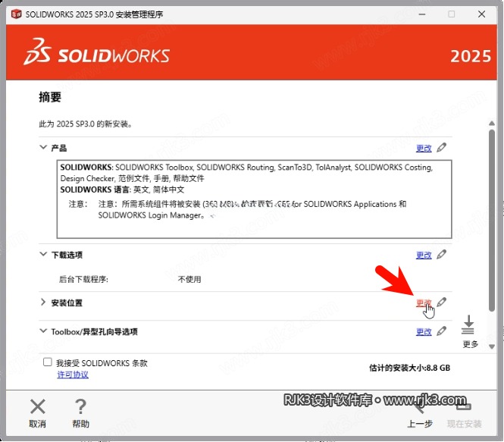Click 更改 link for 下载选项
This screenshot has height=442, width=504.
[x=424, y=255]
